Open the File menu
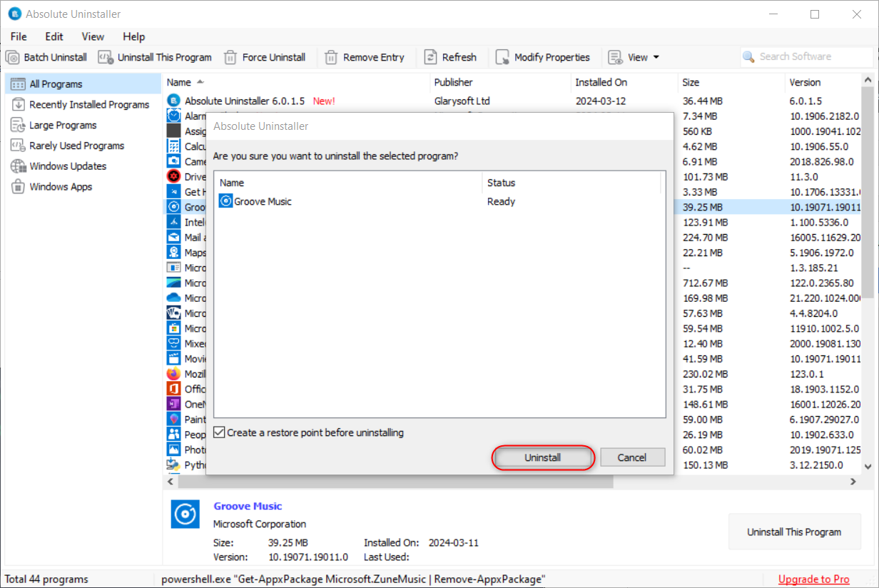This screenshot has width=879, height=588. coord(19,36)
